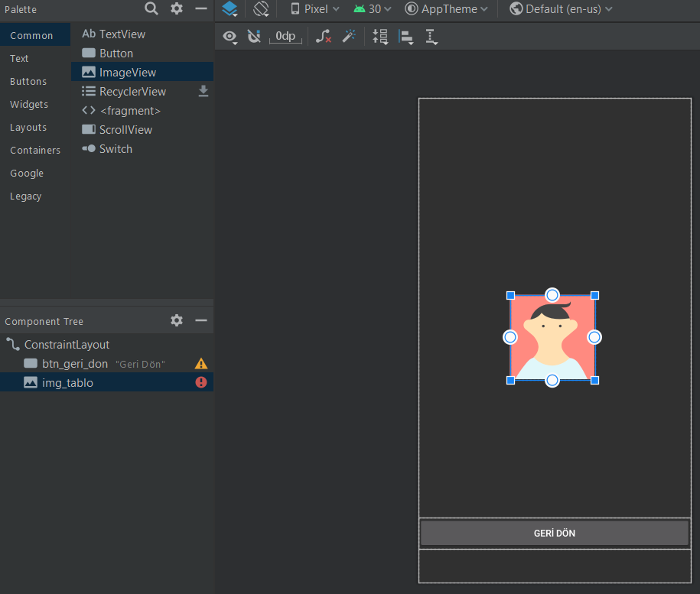
Task: Minimize the Palette panel
Action: (x=201, y=9)
